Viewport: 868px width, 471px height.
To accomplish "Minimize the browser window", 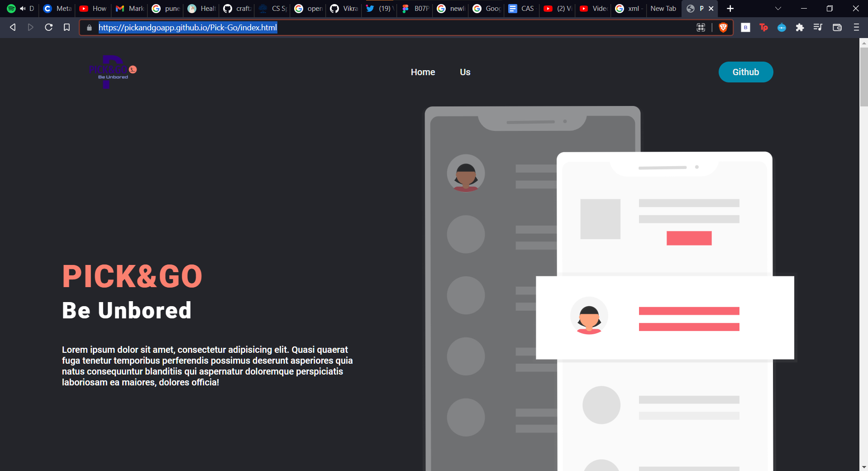I will 804,9.
